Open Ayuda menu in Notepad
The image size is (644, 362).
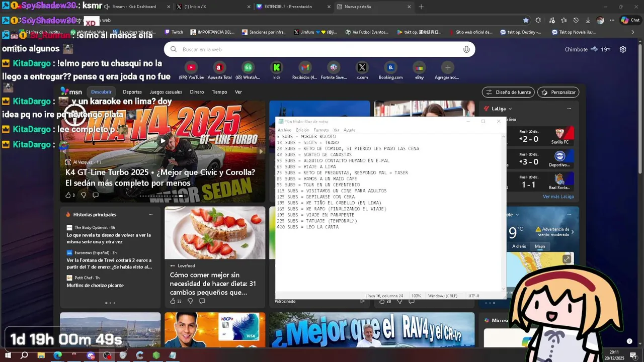(x=349, y=130)
